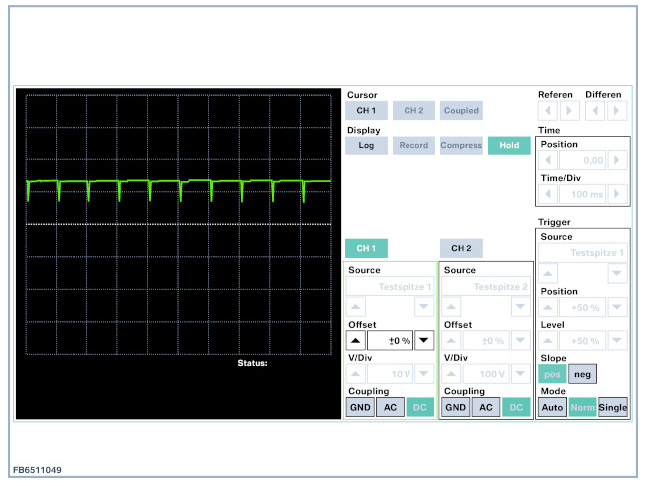Decrease Time/Div with left arrow
The width and height of the screenshot is (647, 486).
pyautogui.click(x=549, y=193)
